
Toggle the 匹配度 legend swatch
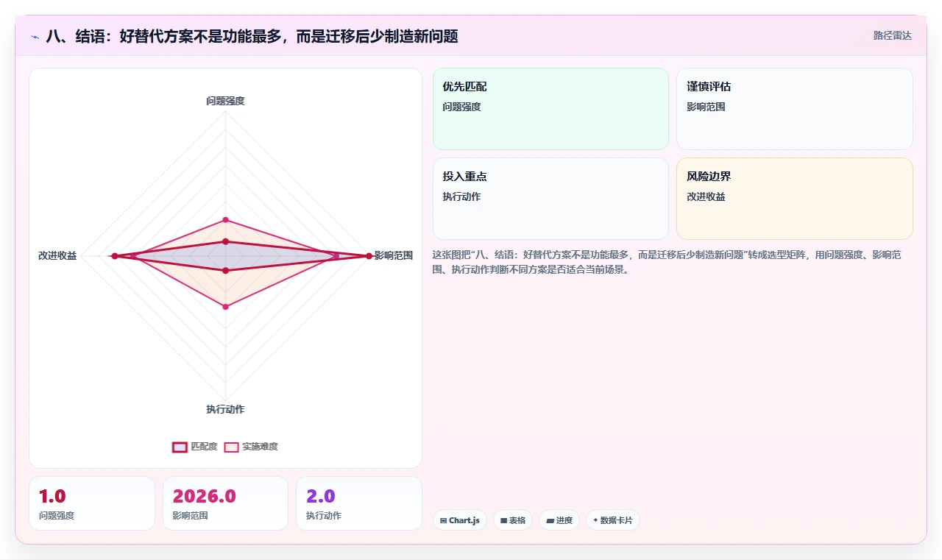coord(180,447)
